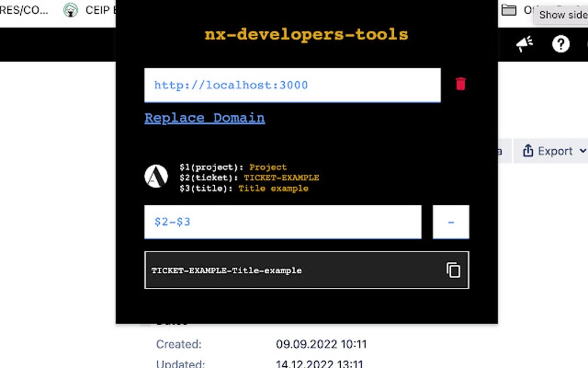Viewport: 588px width, 368px height.
Task: Click the nx-developers-tools title header
Action: pos(306,33)
